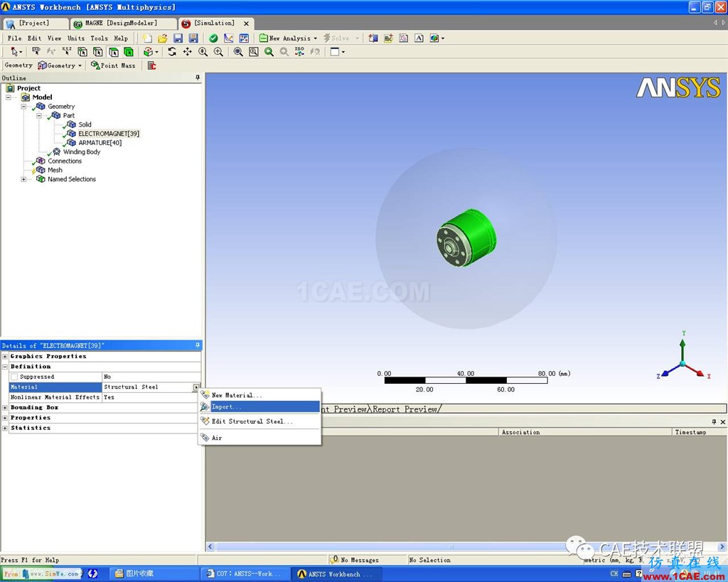728x582 pixels.
Task: Click the Nonlinear Material Effects Yes value
Action: 151,397
